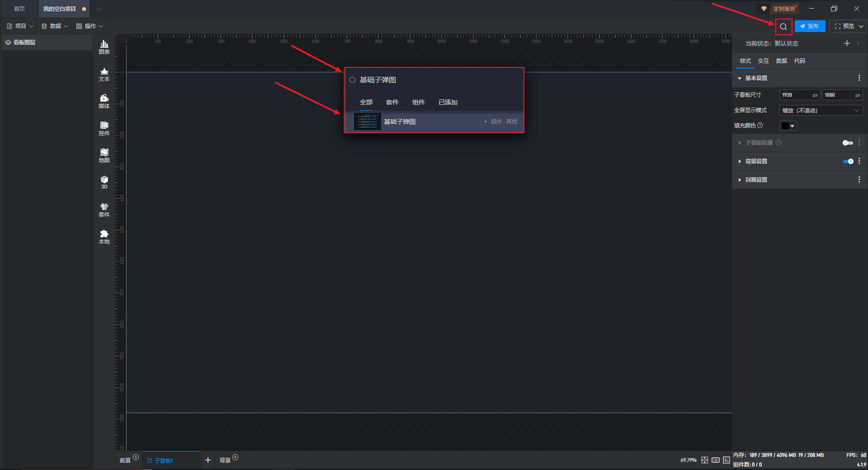This screenshot has height=470, width=868.
Task: Open the 控件 controls components panel
Action: click(x=104, y=129)
